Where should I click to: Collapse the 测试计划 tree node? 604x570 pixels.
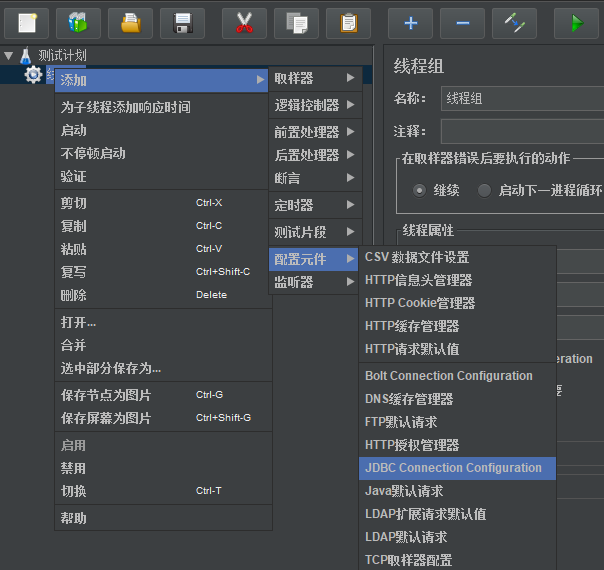(9, 56)
